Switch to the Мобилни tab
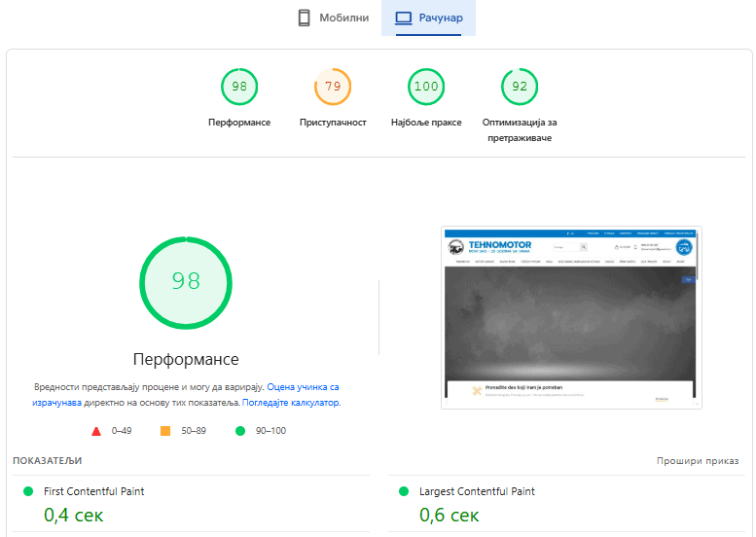 point(333,18)
